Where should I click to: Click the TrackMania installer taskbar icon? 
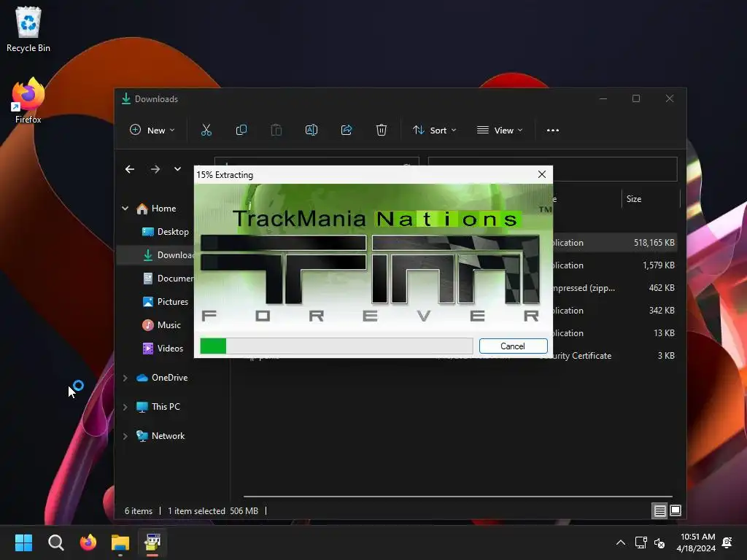click(x=152, y=542)
